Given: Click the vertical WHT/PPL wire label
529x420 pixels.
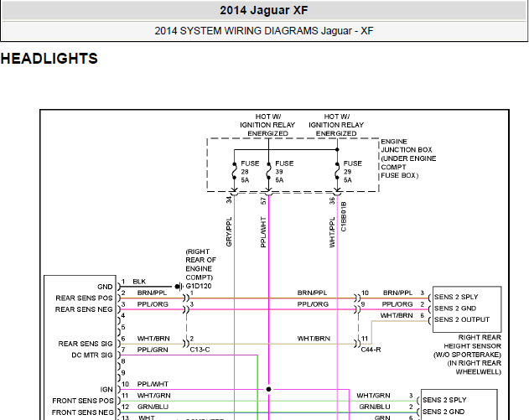Looking at the screenshot, I should click(x=332, y=232).
